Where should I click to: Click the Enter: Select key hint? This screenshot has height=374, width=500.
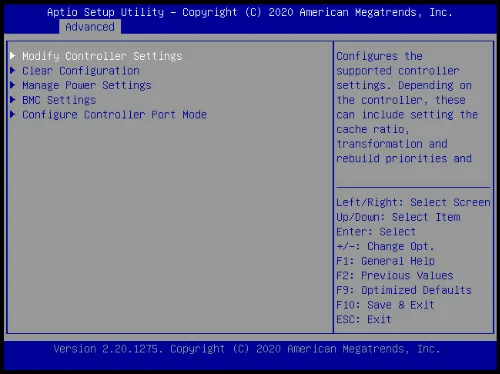coord(376,231)
